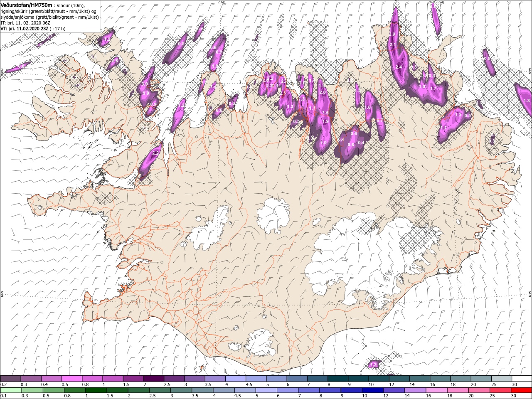
Task: Select the 1–1.5 swatch in top legend row
Action: pyautogui.click(x=113, y=379)
